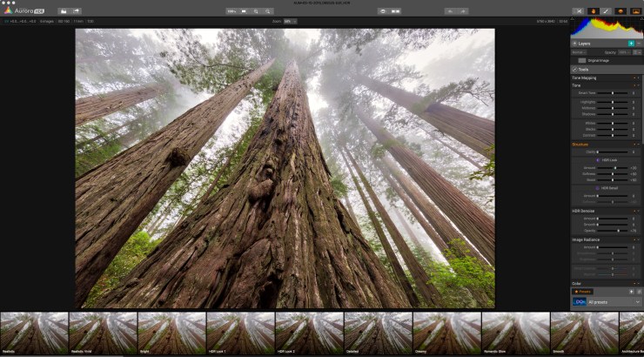The width and height of the screenshot is (644, 357).
Task: Click the zoom in magnifier icon
Action: click(256, 11)
